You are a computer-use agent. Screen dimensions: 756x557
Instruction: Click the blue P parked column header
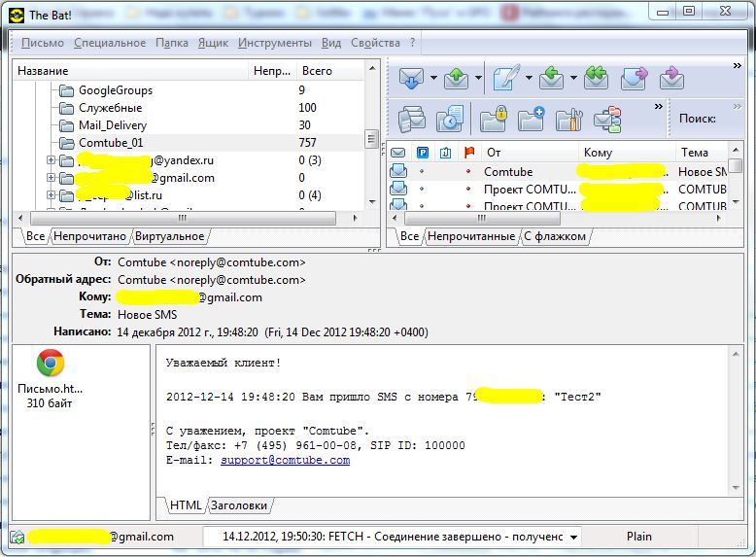[x=423, y=153]
